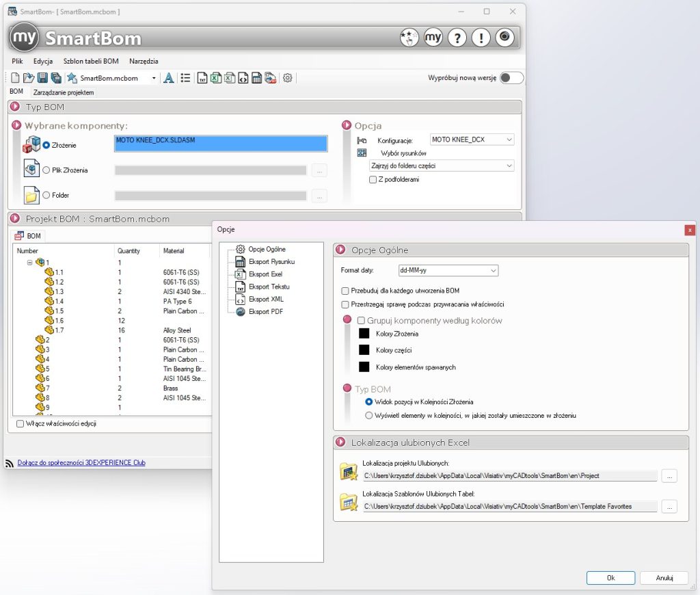700x595 pixels.
Task: Open the Narzędzia menu
Action: 144,61
